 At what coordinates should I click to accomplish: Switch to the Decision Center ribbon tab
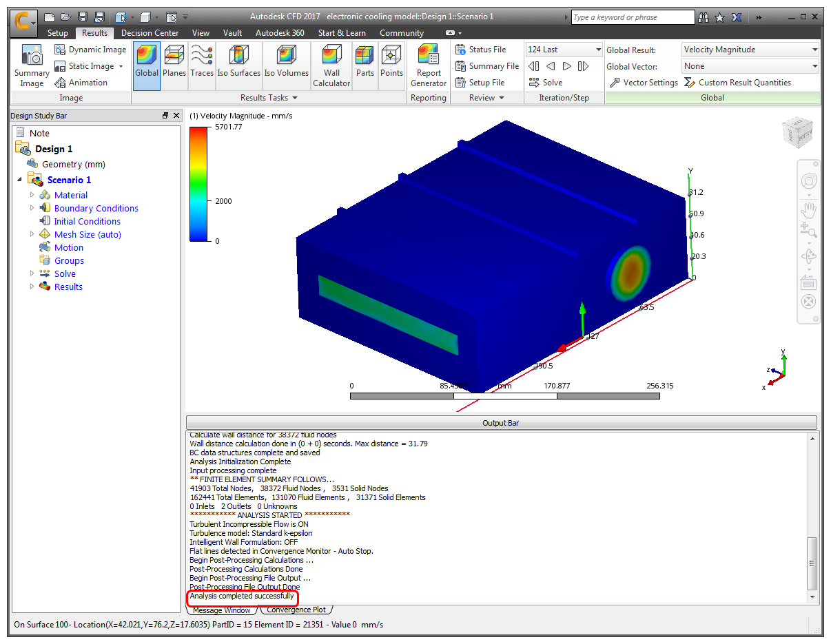coord(150,32)
